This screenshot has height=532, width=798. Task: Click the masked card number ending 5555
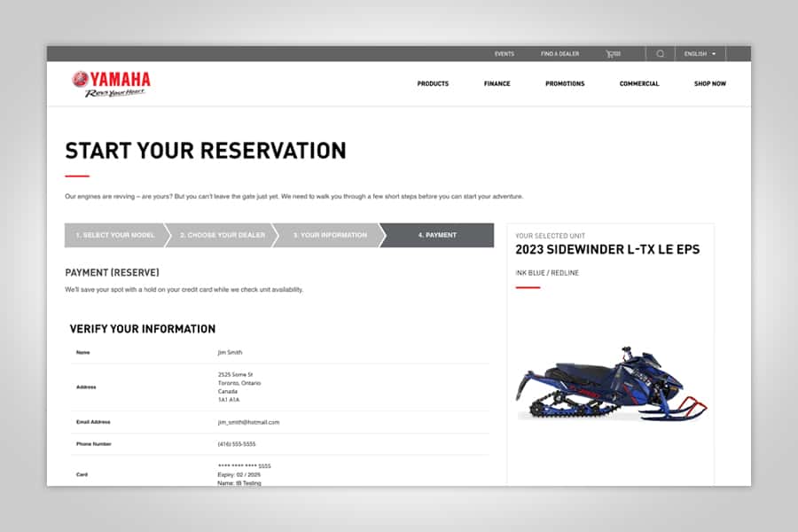245,465
